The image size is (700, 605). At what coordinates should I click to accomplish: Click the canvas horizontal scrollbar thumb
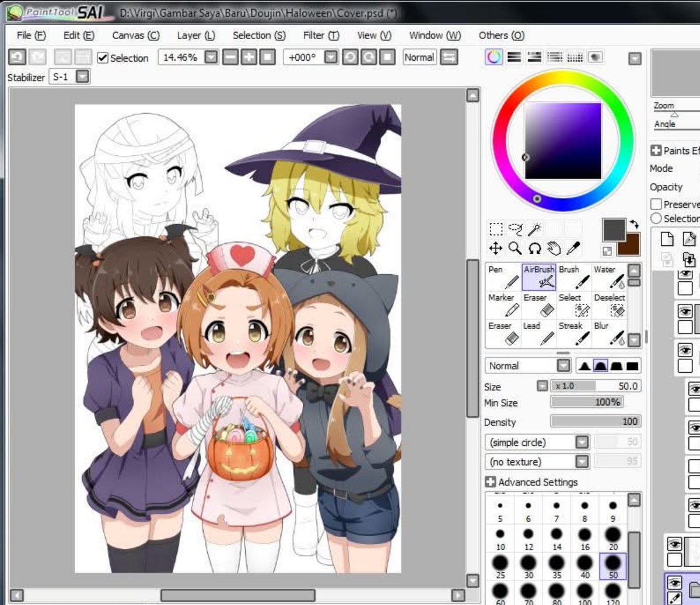(x=237, y=595)
